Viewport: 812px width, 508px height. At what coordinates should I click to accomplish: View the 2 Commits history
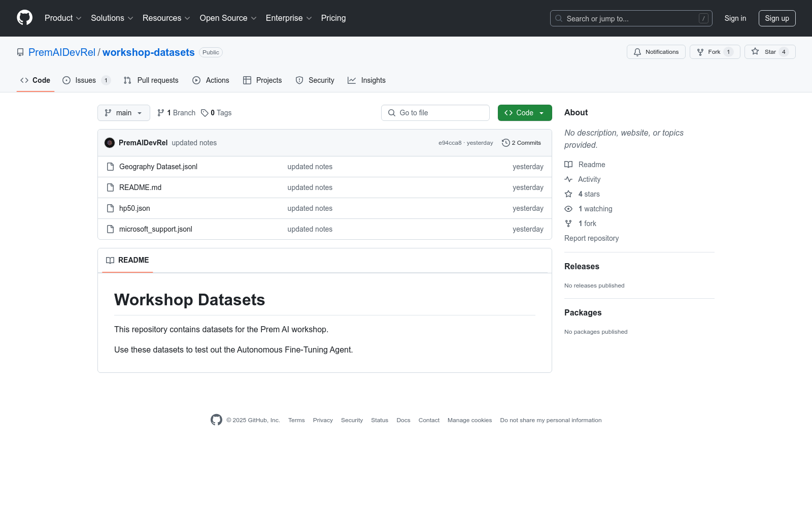(521, 143)
